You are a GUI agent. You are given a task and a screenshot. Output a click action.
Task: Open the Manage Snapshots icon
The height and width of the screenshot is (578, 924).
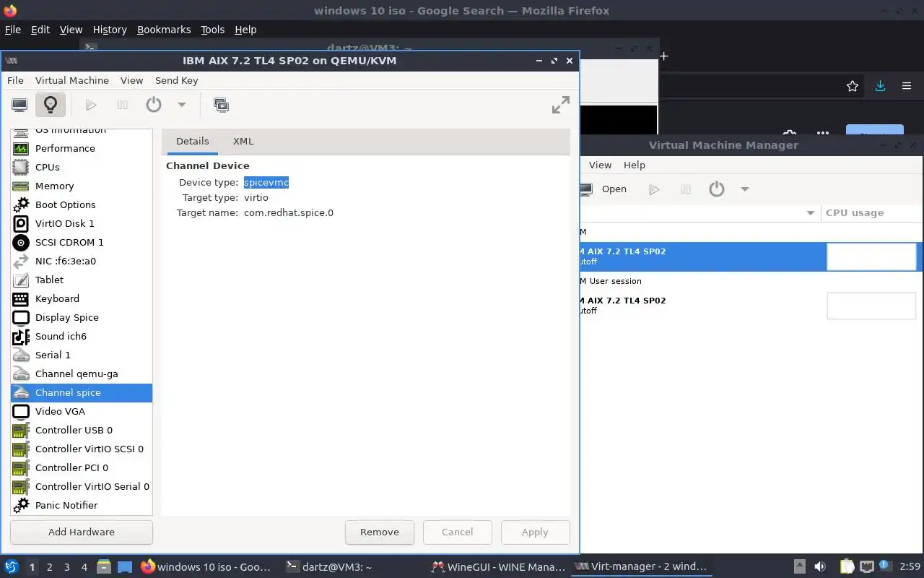tap(221, 105)
